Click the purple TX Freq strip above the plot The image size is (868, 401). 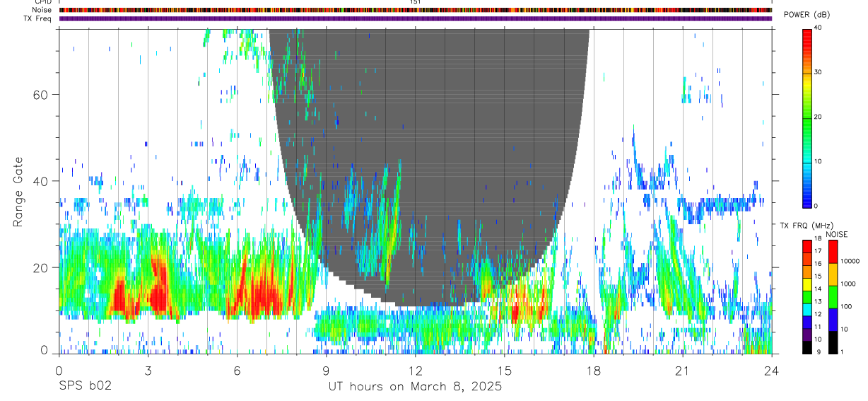coord(415,18)
